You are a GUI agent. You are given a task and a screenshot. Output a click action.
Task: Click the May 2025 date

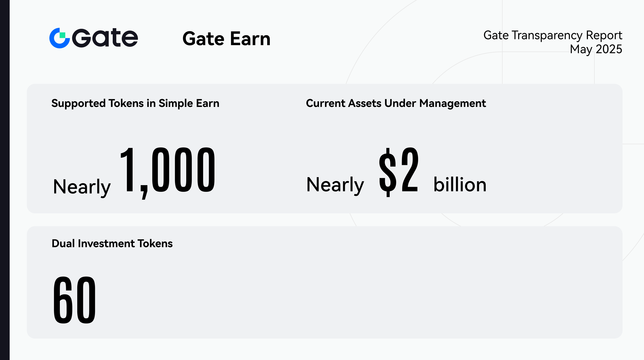[x=596, y=49]
